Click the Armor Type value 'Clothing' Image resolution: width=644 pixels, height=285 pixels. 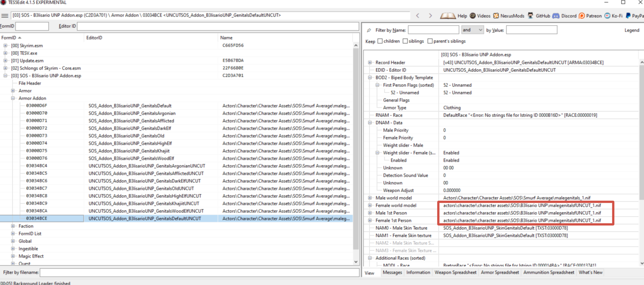point(452,108)
